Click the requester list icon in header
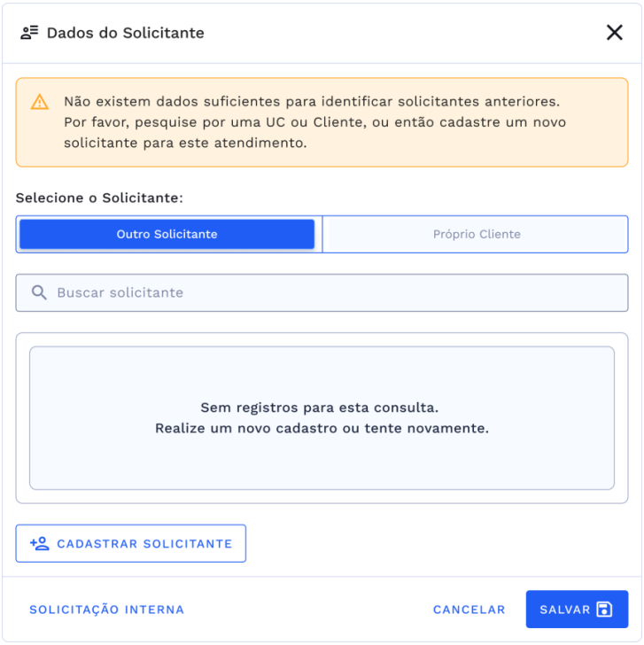 pos(30,33)
